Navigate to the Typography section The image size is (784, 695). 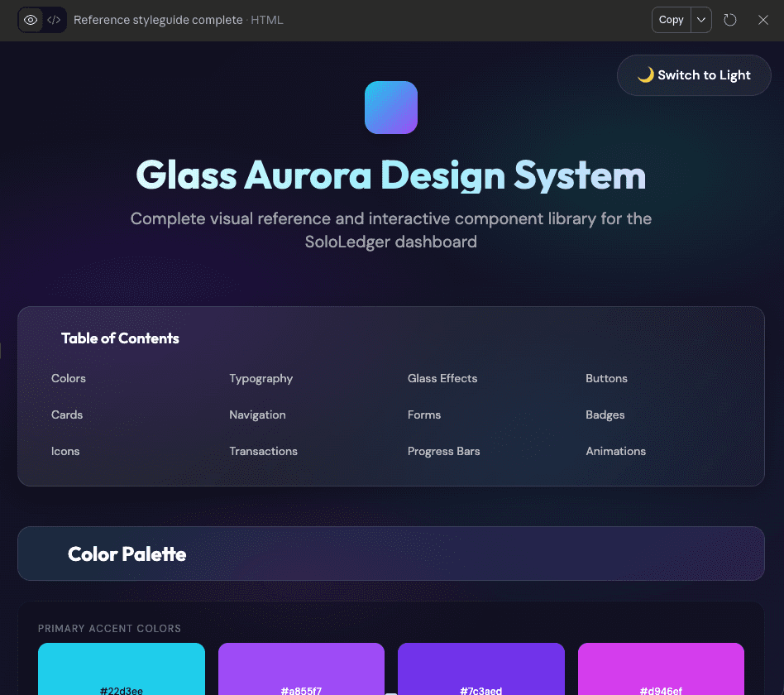pyautogui.click(x=261, y=378)
